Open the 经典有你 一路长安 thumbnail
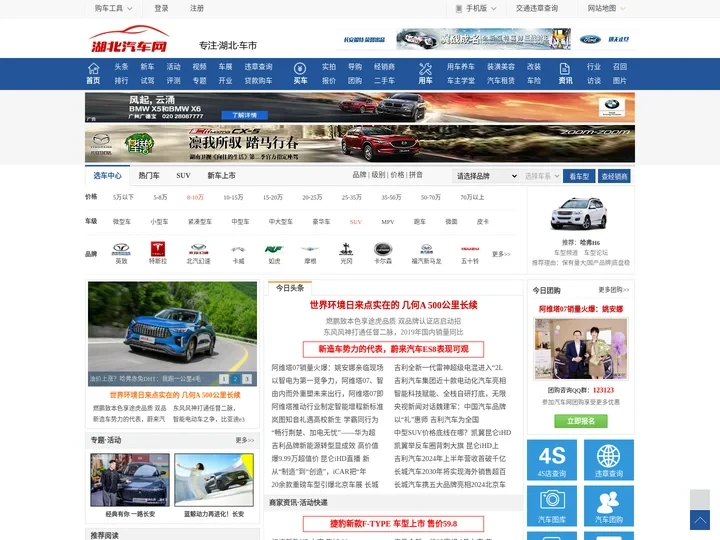720x540 pixels. coord(130,480)
